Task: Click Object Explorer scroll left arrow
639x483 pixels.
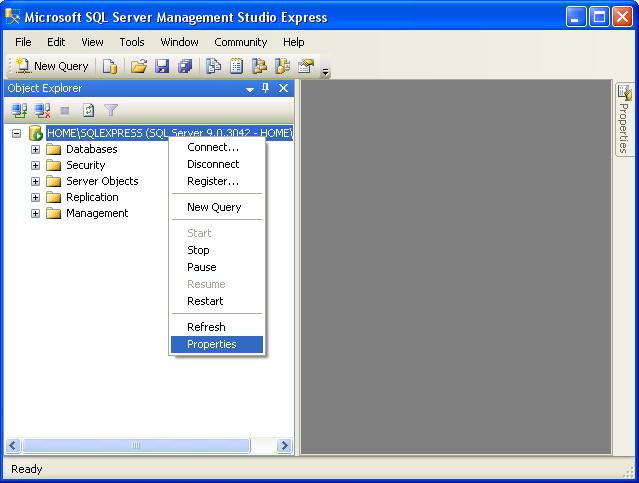Action: pyautogui.click(x=13, y=446)
